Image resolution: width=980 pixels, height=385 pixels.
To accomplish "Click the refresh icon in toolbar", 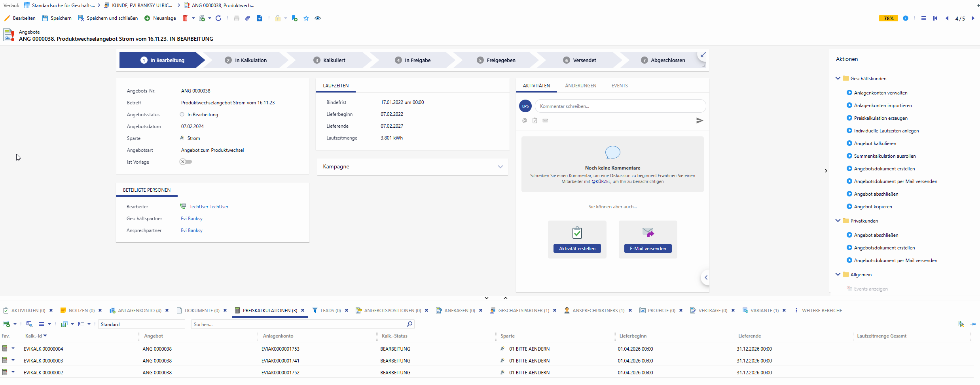I will pos(218,18).
